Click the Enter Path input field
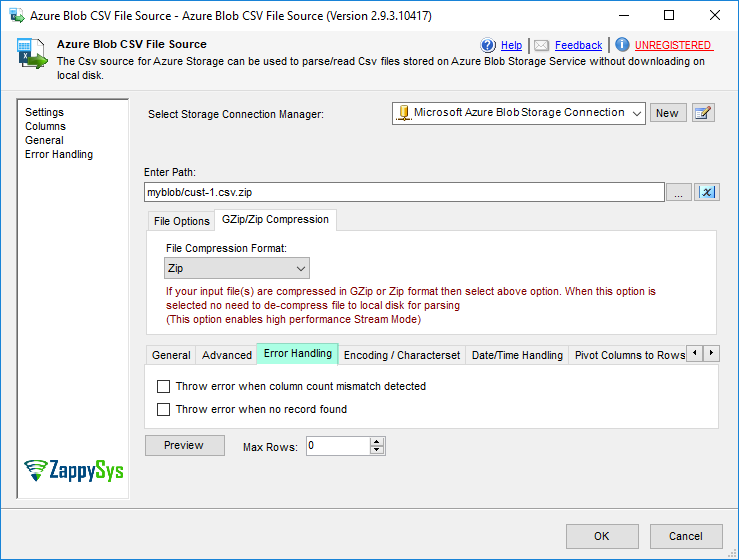 (x=404, y=192)
